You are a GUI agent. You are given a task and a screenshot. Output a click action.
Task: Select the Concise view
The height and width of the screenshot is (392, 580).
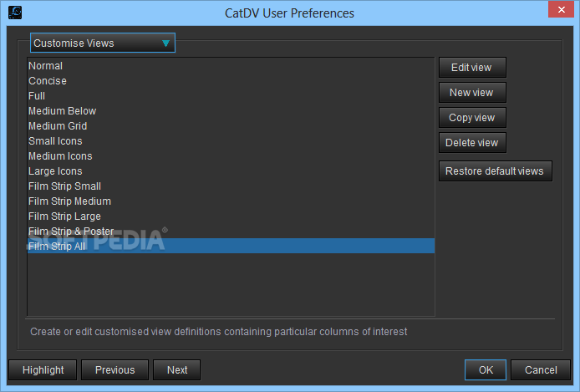click(231, 80)
